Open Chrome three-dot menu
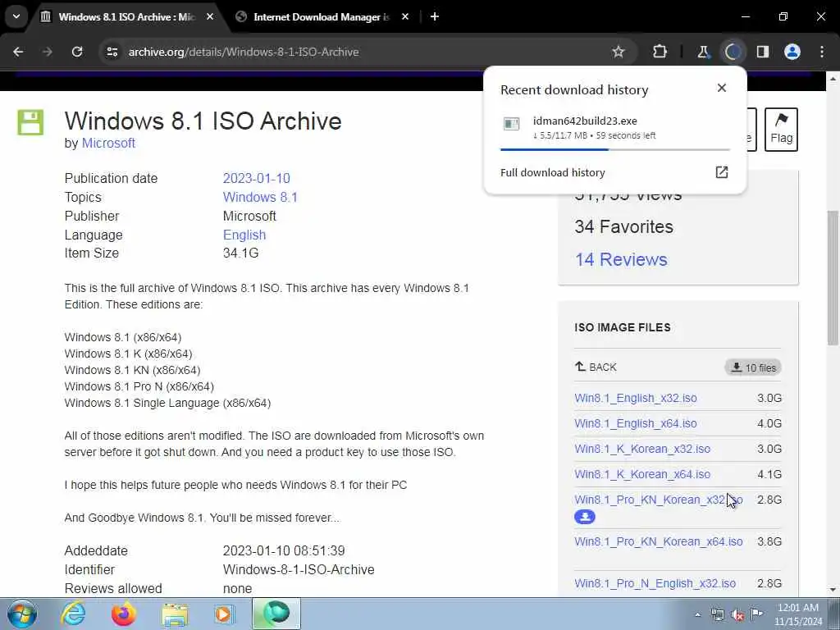The height and width of the screenshot is (630, 840). (822, 52)
